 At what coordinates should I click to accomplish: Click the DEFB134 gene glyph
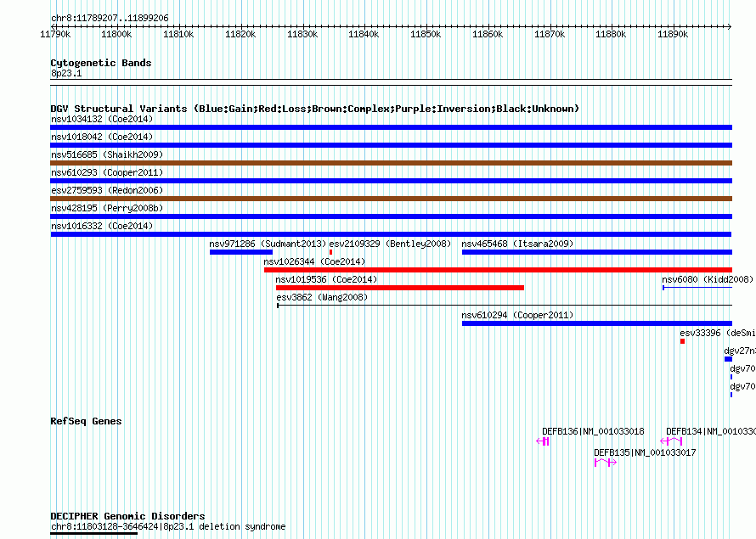point(671,441)
